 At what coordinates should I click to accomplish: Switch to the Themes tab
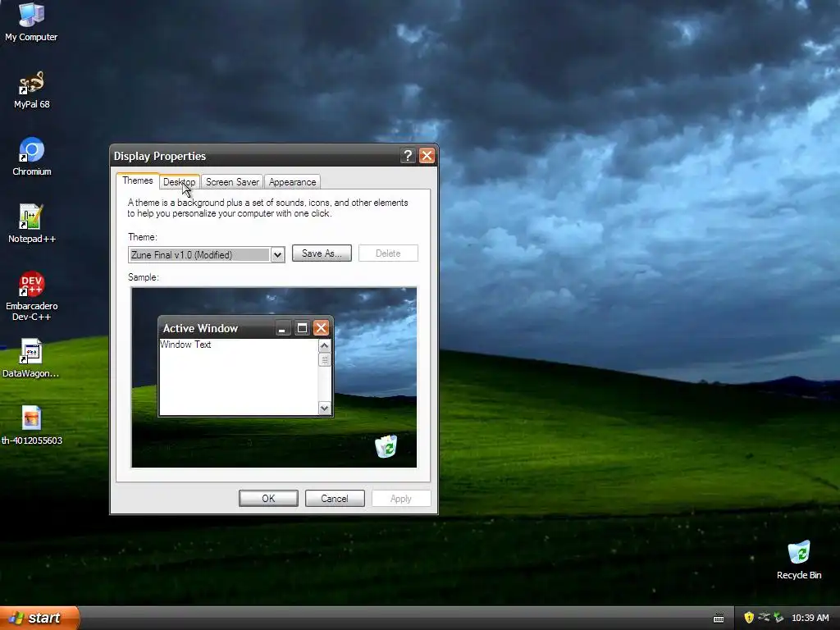138,180
